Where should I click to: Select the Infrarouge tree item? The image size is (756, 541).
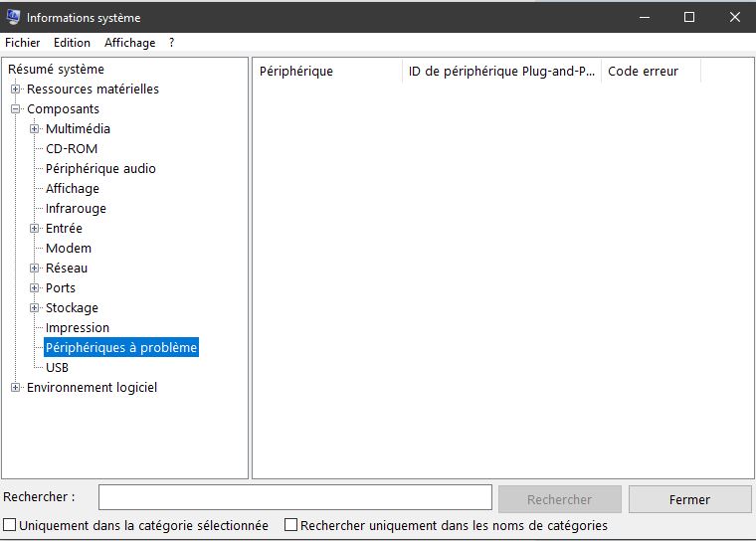76,209
